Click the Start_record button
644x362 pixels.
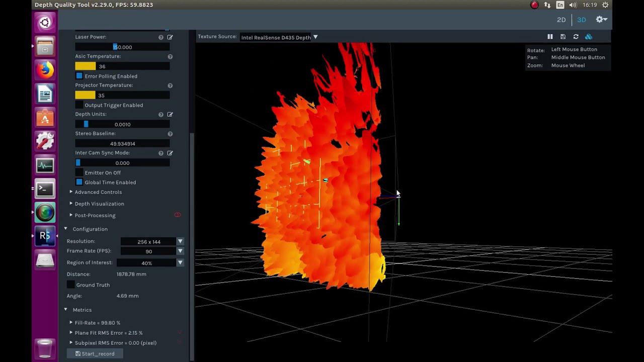(95, 354)
